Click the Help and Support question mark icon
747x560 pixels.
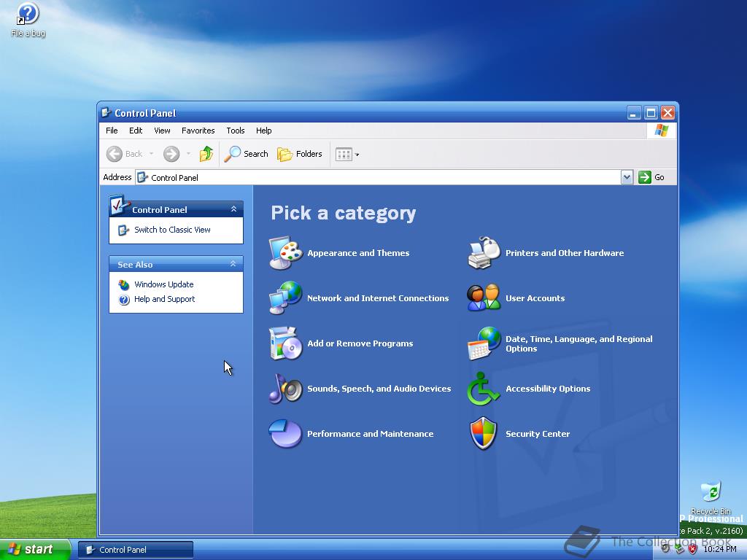point(124,300)
